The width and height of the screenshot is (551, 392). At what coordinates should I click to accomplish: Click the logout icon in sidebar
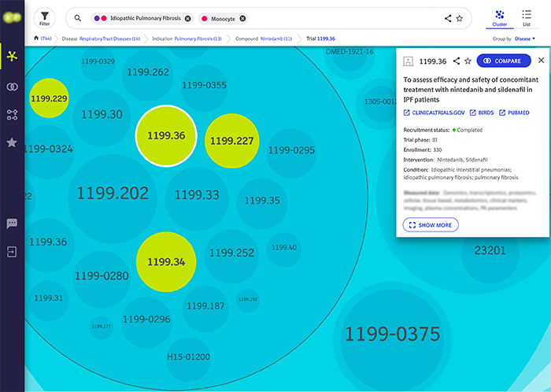click(x=12, y=252)
